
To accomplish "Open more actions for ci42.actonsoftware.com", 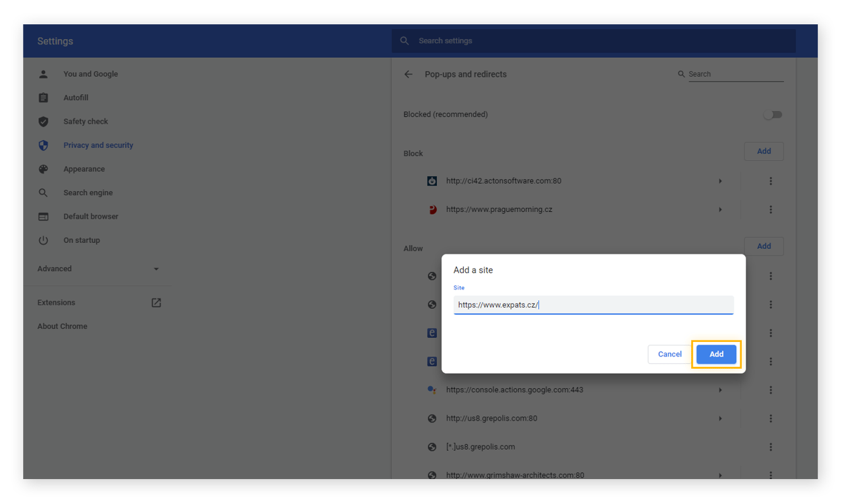I will click(x=771, y=181).
